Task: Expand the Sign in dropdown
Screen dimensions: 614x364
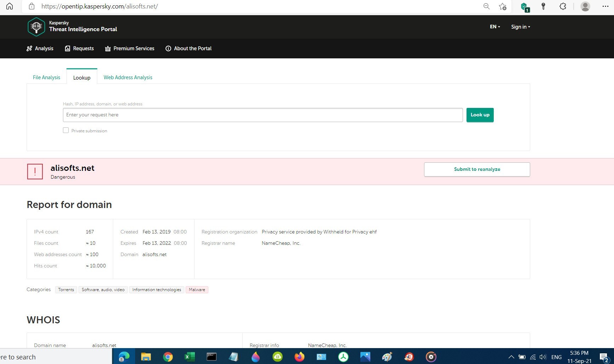Action: point(520,27)
